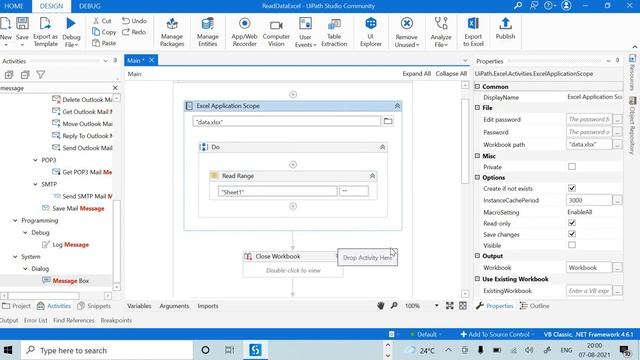Collapse the Do sequence container
Viewport: 640px width, 360px height.
(382, 147)
